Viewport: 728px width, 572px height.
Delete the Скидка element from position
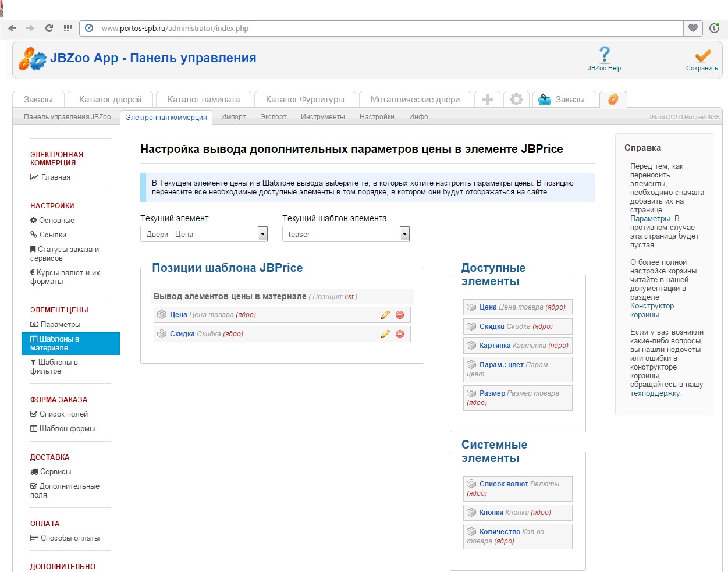coord(400,334)
